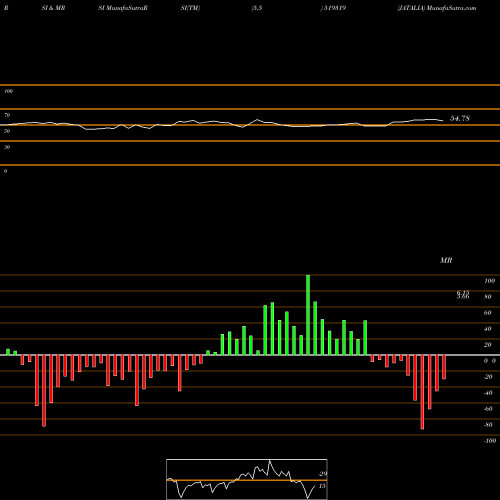Image resolution: width=500 pixels, height=500 pixels.
Task: Select the longest red bar on the right side
Action: pyautogui.click(x=422, y=392)
